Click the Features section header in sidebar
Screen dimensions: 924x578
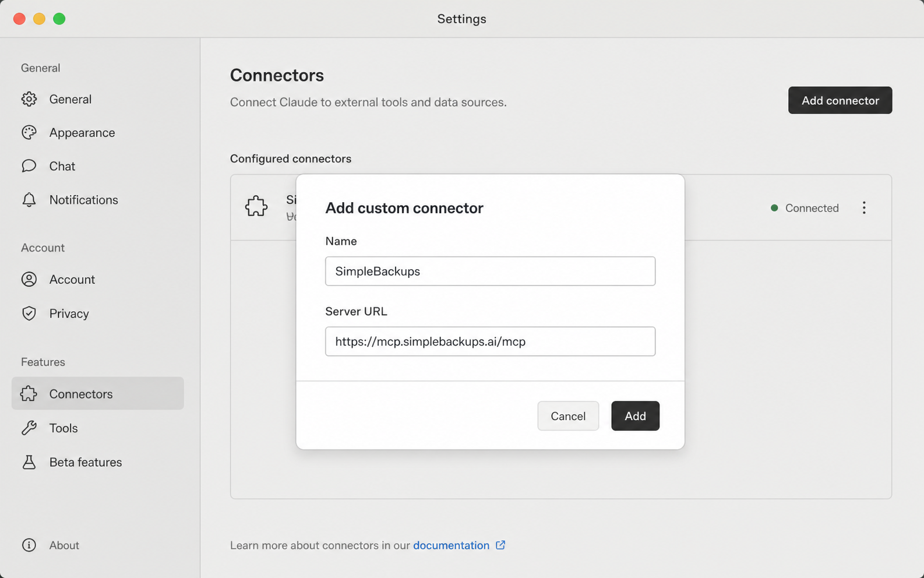click(x=43, y=362)
